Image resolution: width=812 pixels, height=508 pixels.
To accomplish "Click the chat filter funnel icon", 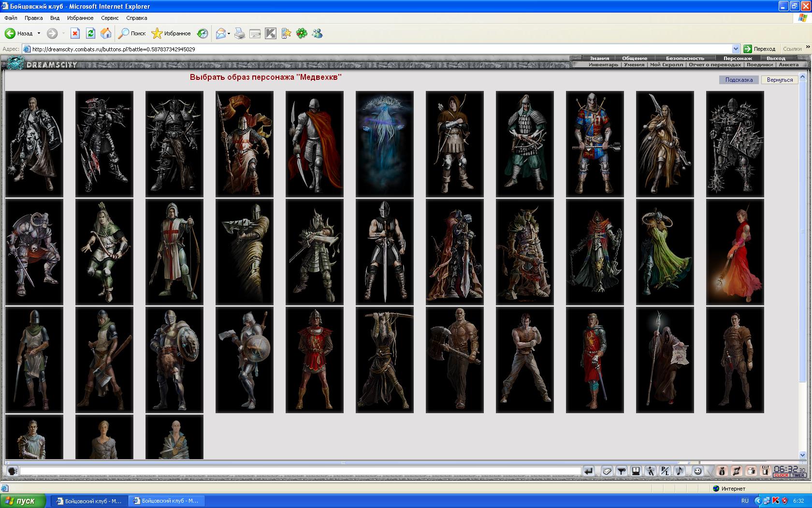I will click(622, 471).
